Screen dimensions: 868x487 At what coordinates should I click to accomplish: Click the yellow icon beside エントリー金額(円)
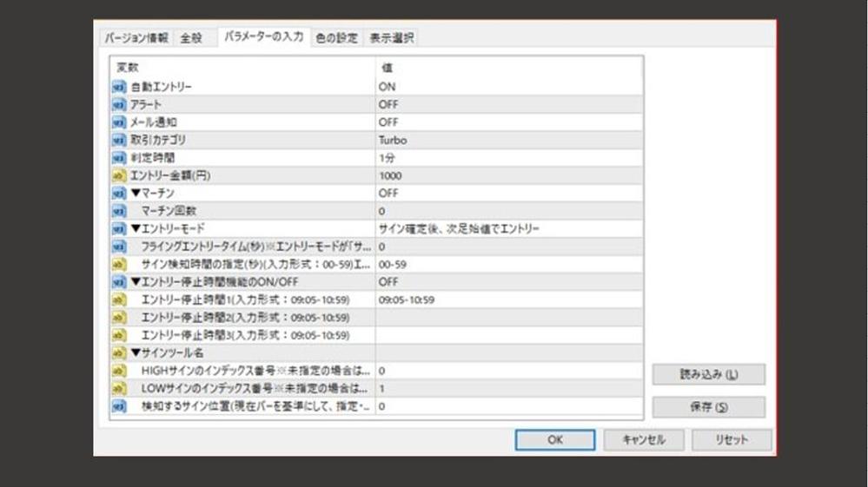tap(119, 175)
